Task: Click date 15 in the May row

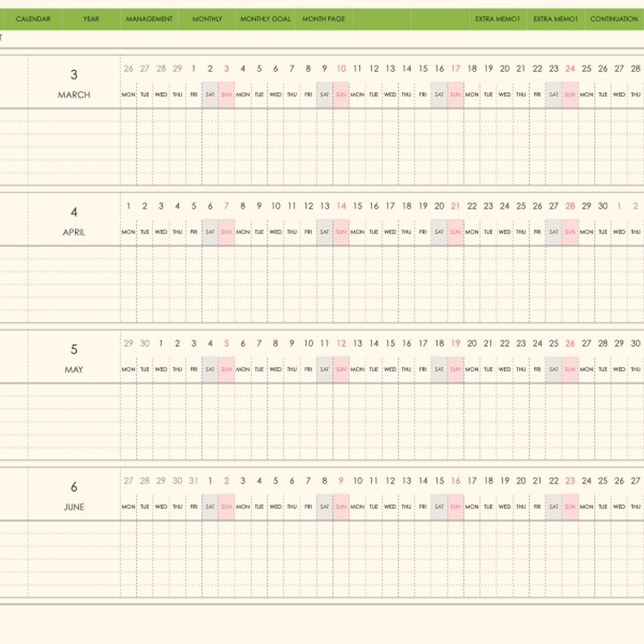Action: [x=390, y=344]
